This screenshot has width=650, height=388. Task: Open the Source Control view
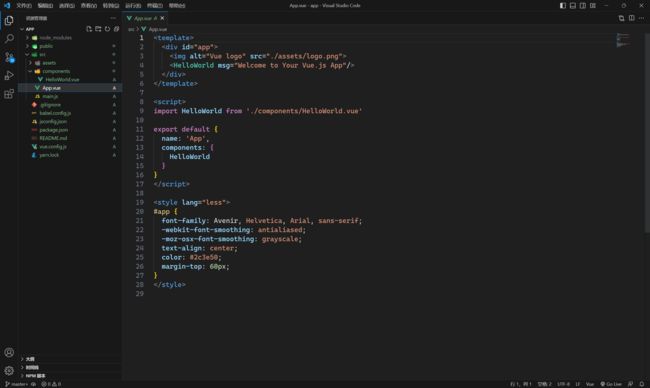point(9,57)
